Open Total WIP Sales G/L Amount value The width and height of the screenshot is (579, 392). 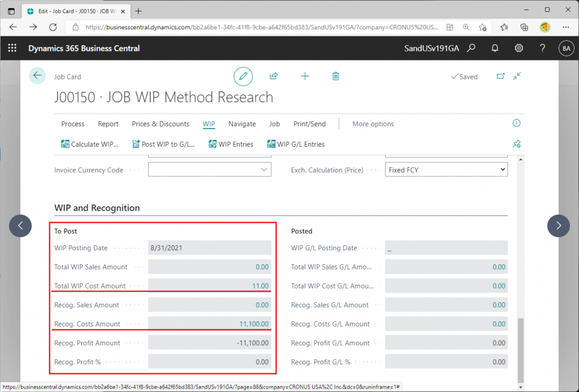tap(499, 267)
